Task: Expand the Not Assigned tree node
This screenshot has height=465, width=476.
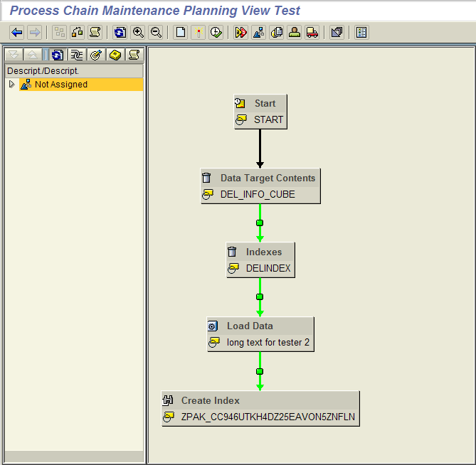Action: [11, 85]
